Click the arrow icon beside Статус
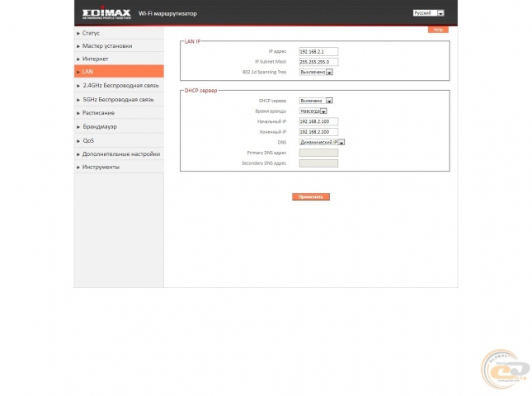This screenshot has height=396, width=532. [78, 33]
